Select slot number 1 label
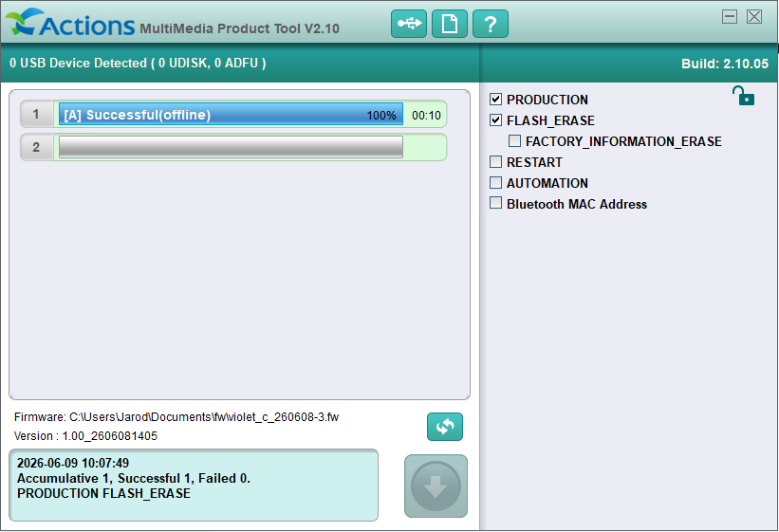This screenshot has width=779, height=532. [x=36, y=114]
